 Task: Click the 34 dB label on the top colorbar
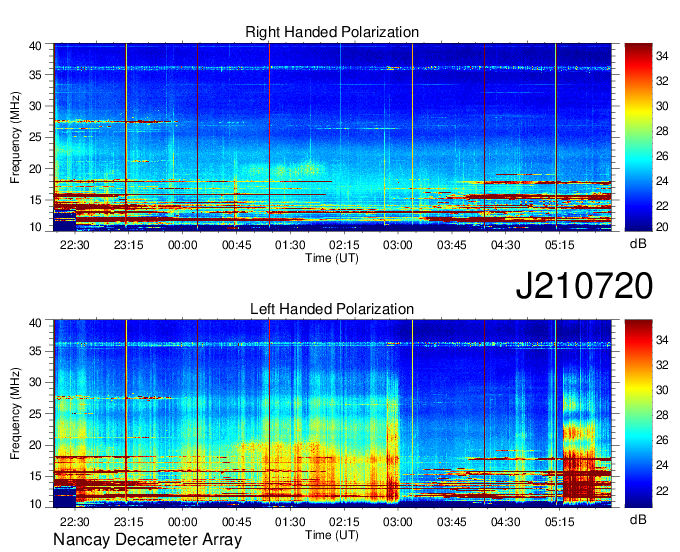(662, 56)
